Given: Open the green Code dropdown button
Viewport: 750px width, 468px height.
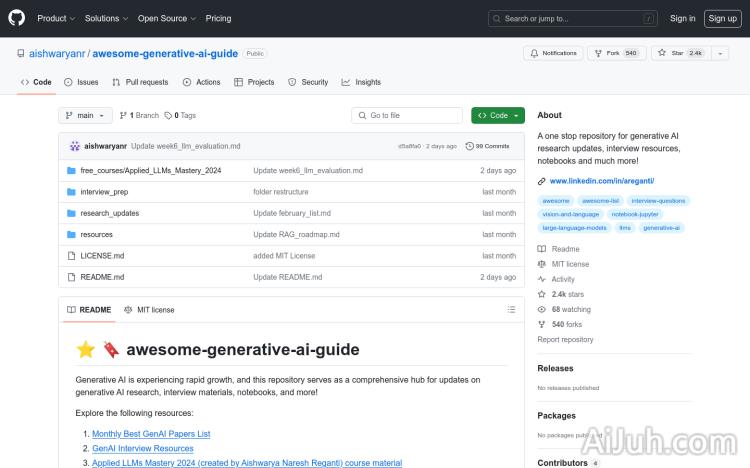Looking at the screenshot, I should 497,115.
